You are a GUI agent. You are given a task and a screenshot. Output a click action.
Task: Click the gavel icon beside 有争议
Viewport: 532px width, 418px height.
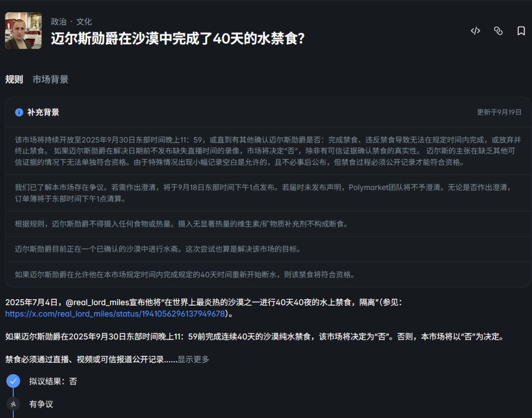(x=13, y=404)
